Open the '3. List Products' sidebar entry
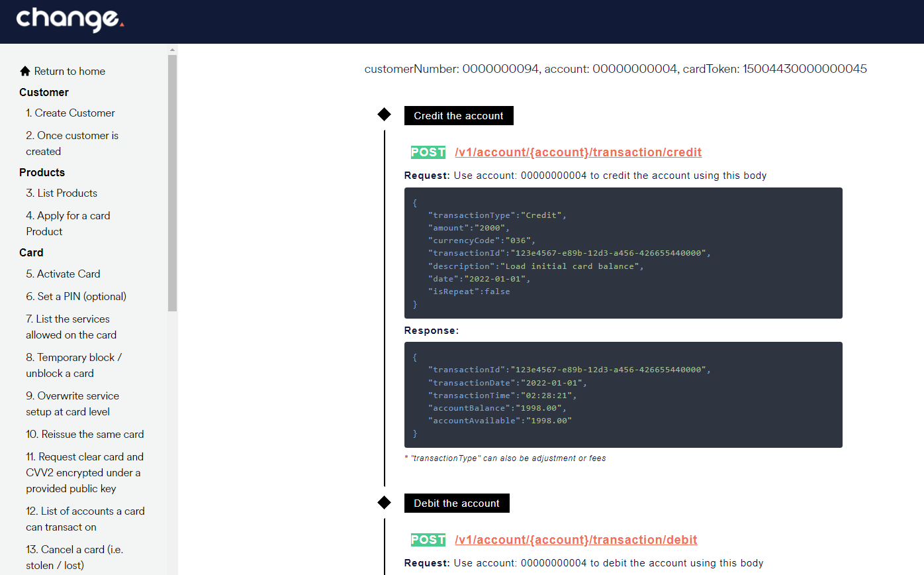The image size is (924, 575). pos(62,193)
